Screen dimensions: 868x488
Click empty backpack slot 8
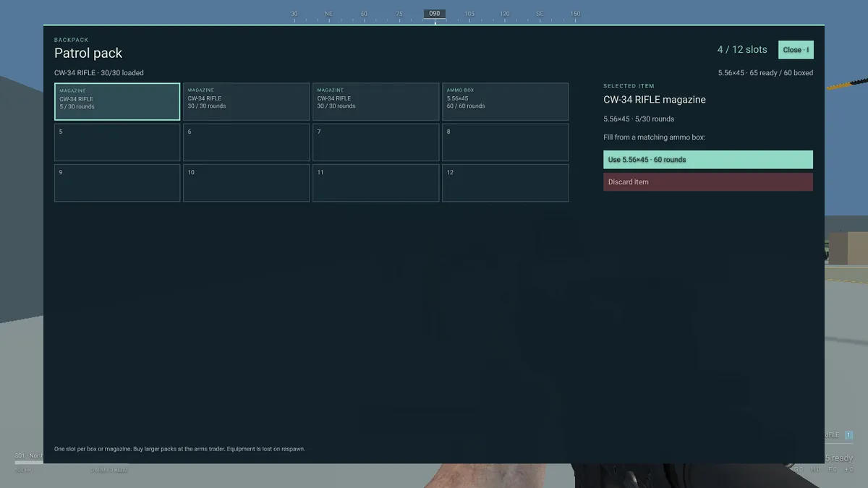point(505,142)
